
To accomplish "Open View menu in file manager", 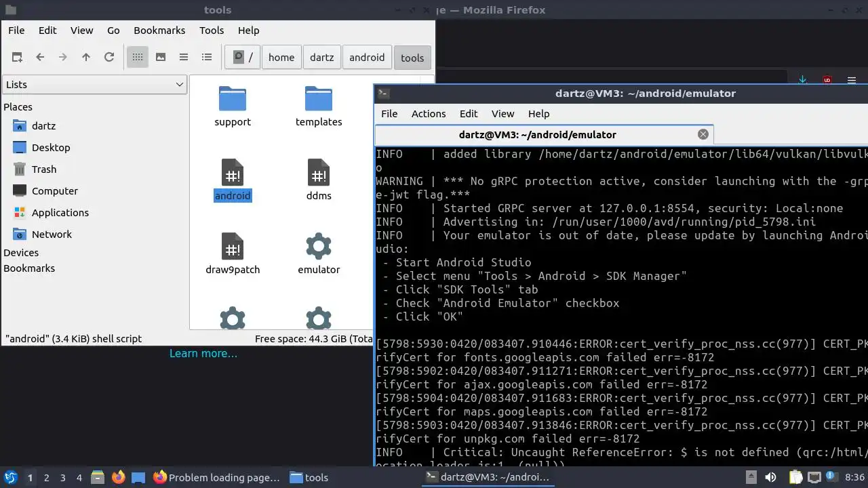I will 82,30.
